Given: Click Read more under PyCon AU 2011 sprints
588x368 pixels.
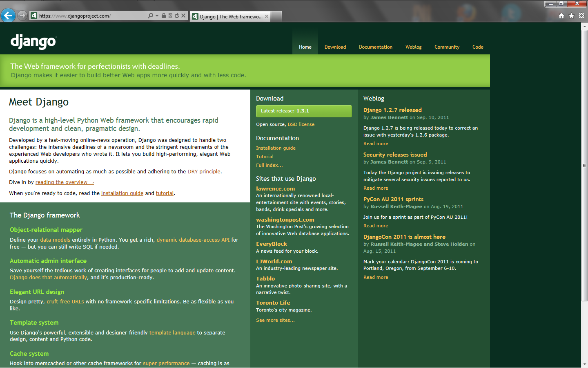Looking at the screenshot, I should [x=376, y=226].
